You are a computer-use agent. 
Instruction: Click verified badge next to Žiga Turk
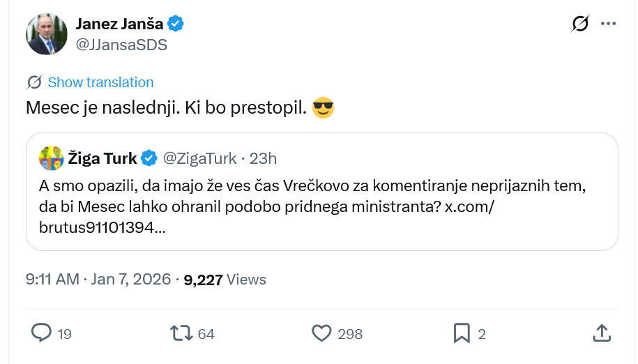(149, 158)
